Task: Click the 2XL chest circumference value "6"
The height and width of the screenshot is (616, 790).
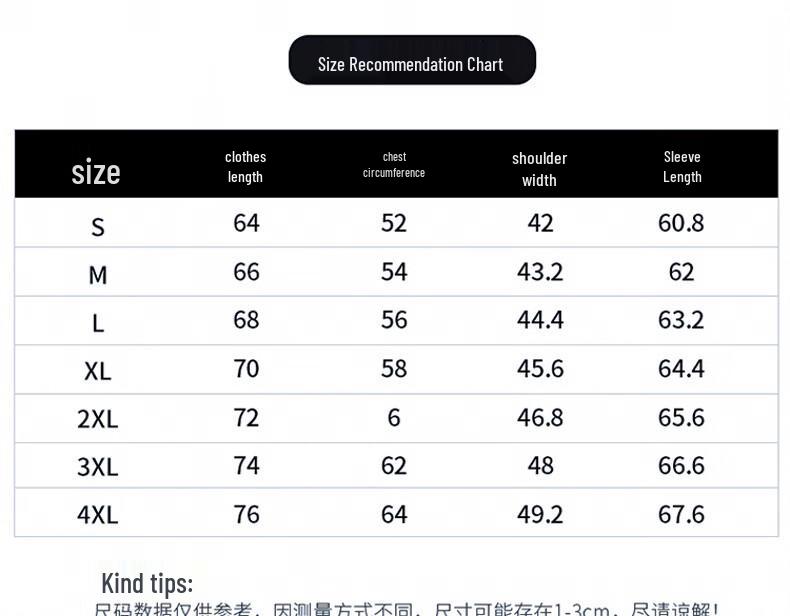Action: [394, 417]
